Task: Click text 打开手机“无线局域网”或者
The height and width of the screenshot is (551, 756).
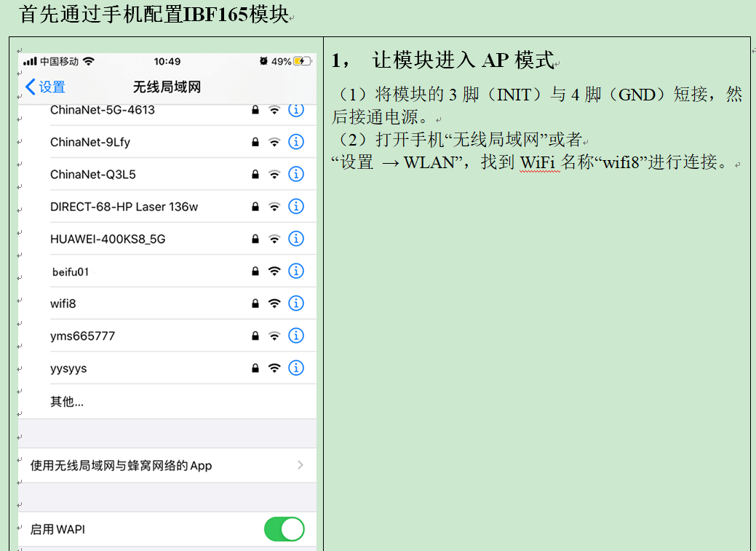Action: [479, 140]
